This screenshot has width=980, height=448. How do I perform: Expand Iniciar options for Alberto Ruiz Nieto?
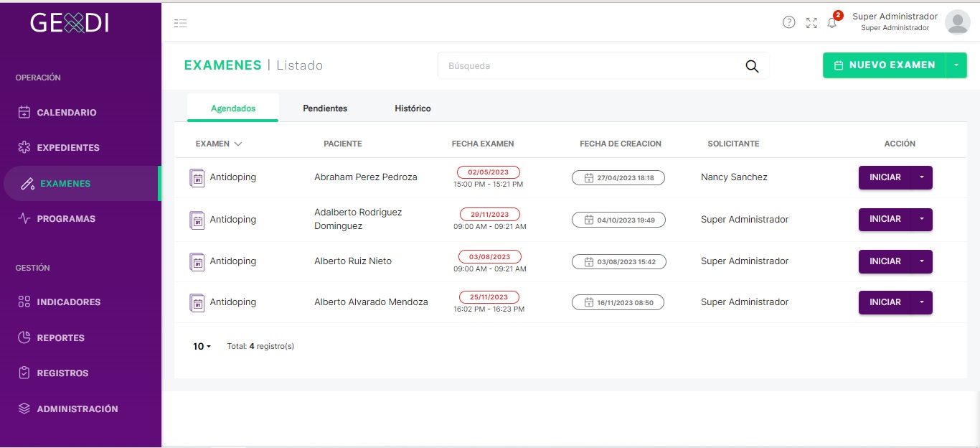pos(922,261)
